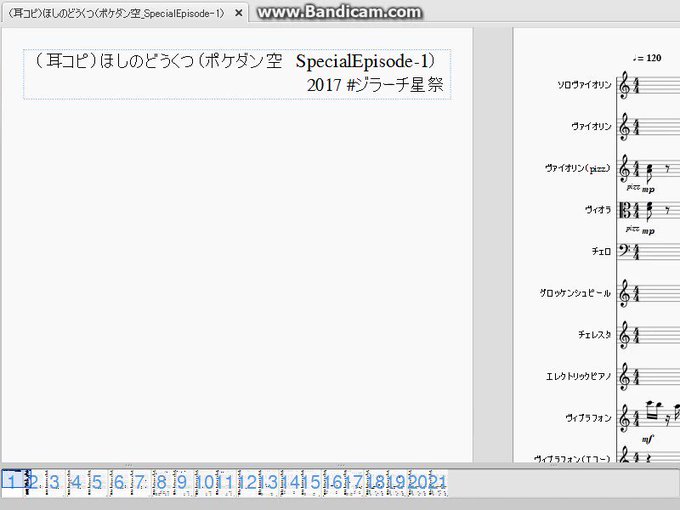Image resolution: width=680 pixels, height=510 pixels.
Task: Click the bass clef on チェロ staff
Action: click(x=625, y=250)
